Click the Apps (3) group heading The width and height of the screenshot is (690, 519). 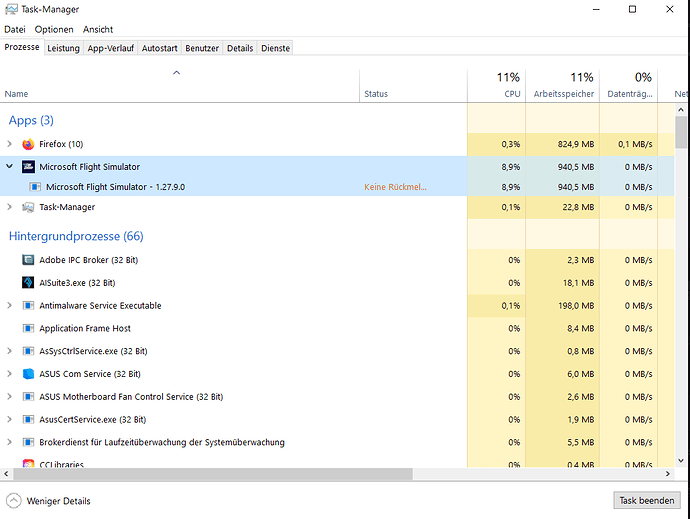point(31,121)
